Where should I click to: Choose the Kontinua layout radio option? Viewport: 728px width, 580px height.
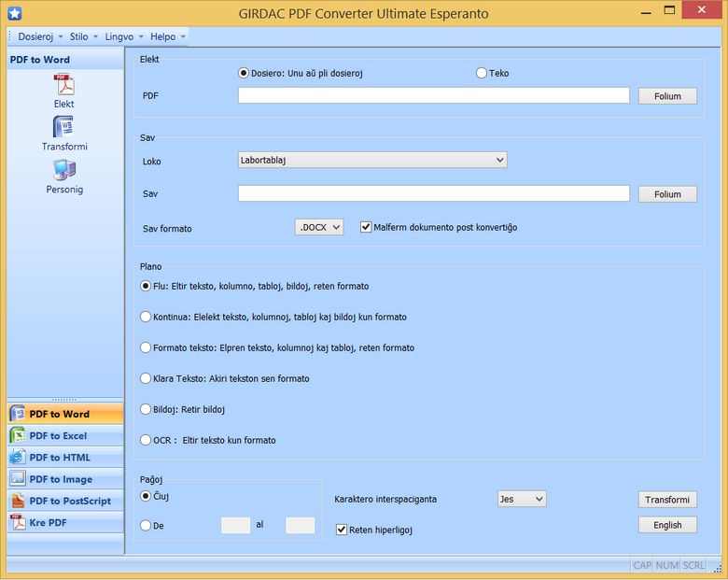[x=146, y=317]
